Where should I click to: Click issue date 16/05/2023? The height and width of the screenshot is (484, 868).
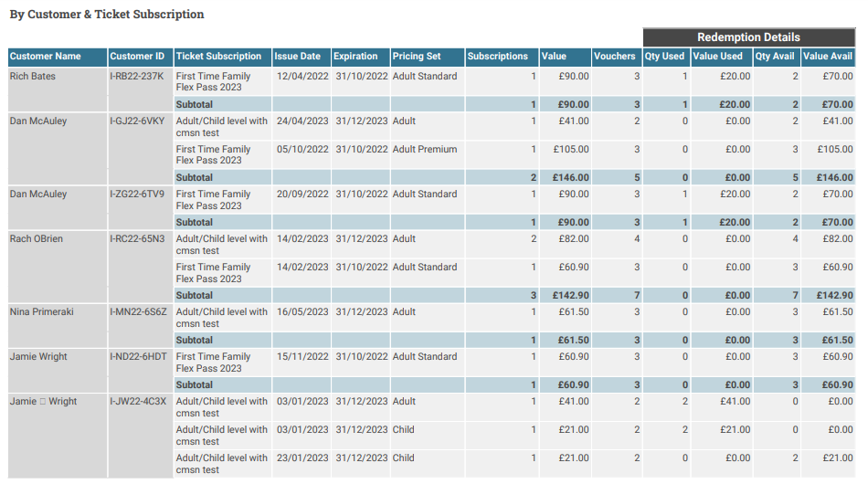click(x=302, y=312)
